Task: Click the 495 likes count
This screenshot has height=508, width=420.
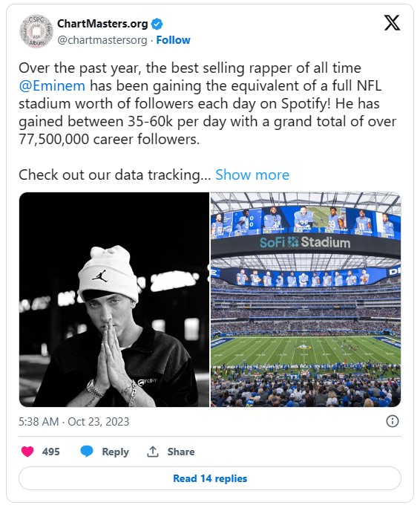Action: tap(51, 452)
